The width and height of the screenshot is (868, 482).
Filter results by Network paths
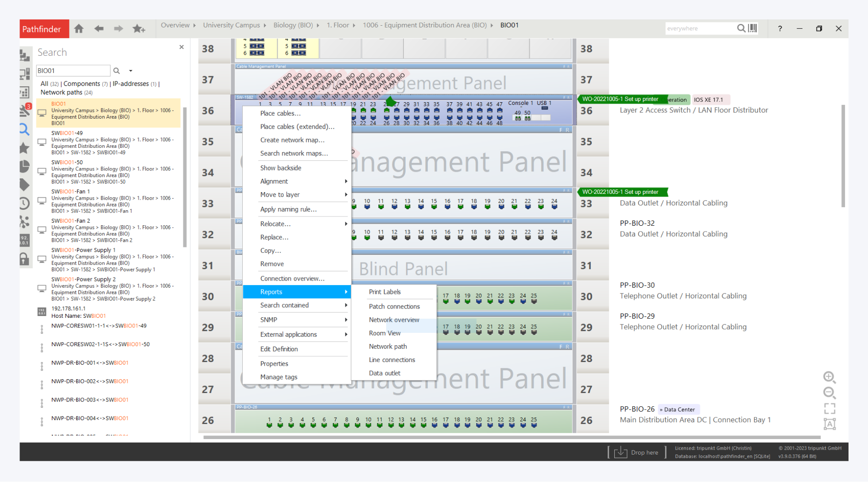point(62,93)
